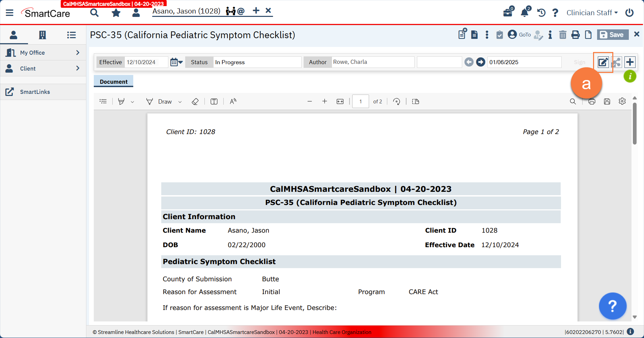Click the Save button

coord(612,35)
